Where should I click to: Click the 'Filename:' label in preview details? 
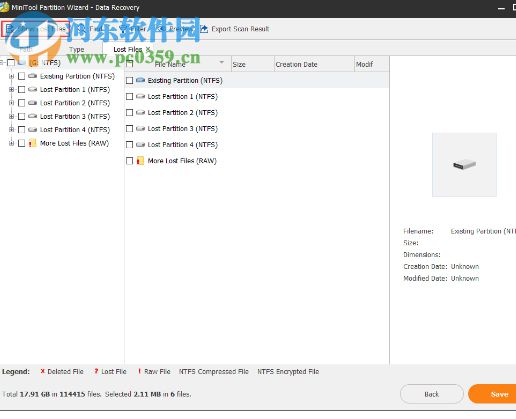point(418,231)
